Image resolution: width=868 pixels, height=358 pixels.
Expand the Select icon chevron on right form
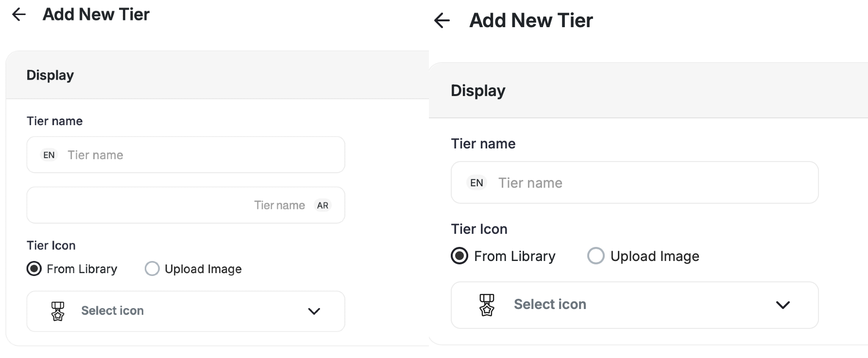(783, 305)
